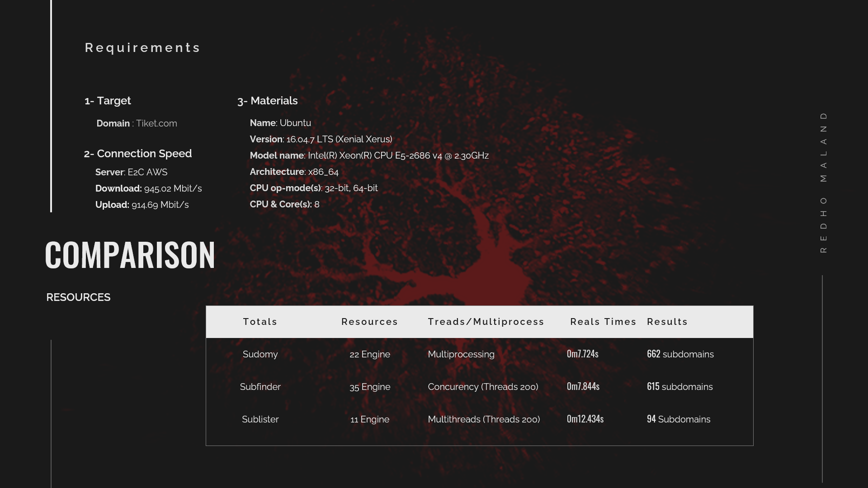Click the vertical REDHO MALAND text
868x488 pixels.
click(x=823, y=183)
